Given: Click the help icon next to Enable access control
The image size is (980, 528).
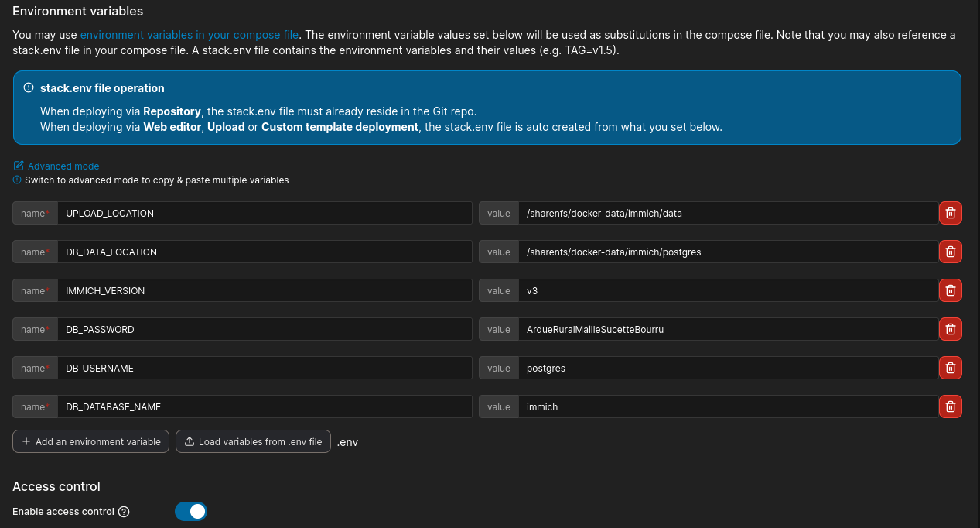Looking at the screenshot, I should [x=124, y=512].
